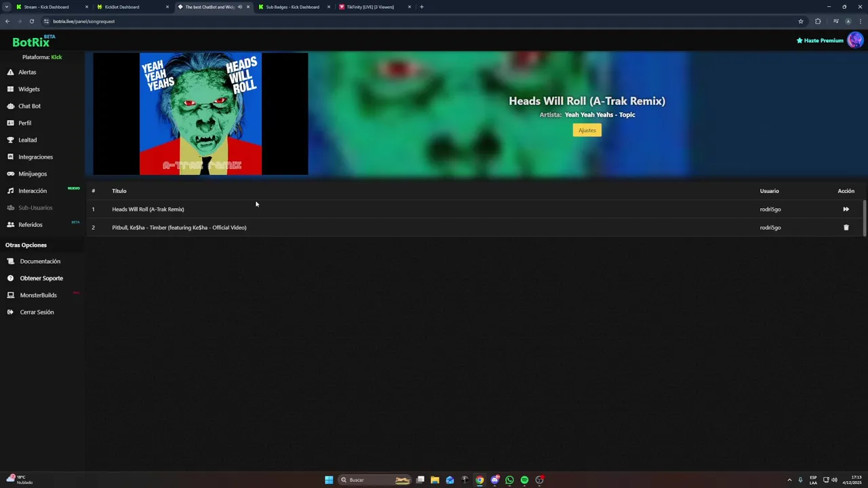Open the Chat Bot sidebar section

pos(24,106)
